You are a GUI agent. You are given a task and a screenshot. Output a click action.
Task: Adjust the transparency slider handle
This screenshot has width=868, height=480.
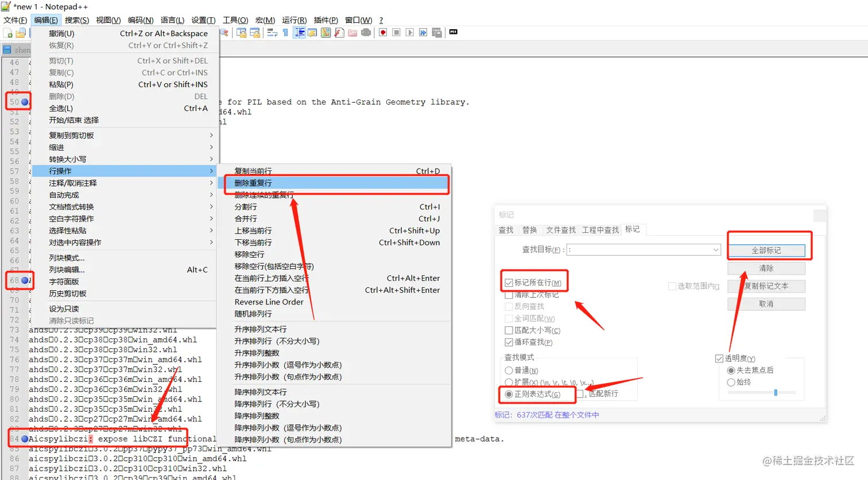click(x=776, y=393)
